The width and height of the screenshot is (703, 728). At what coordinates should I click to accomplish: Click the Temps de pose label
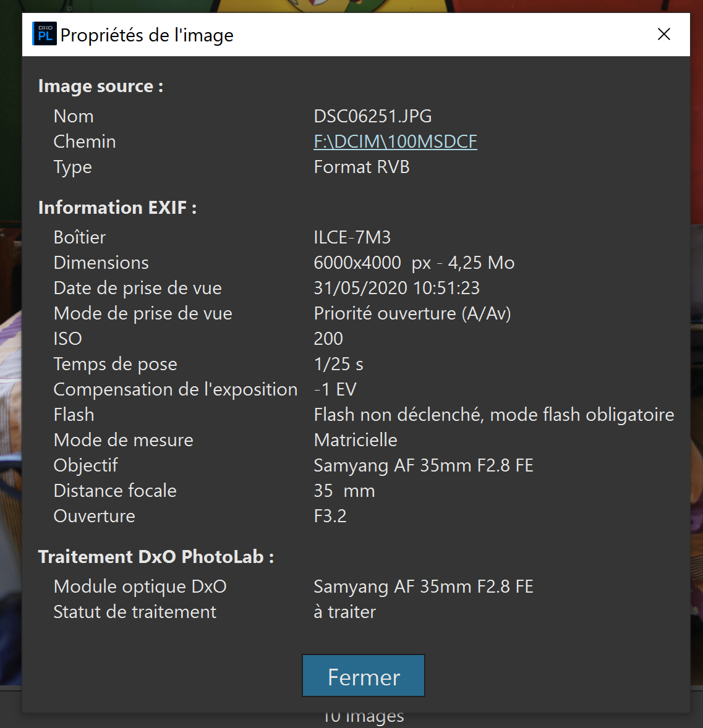(115, 365)
